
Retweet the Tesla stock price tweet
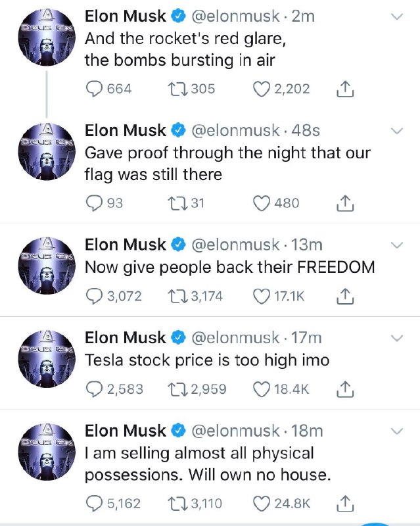tap(179, 389)
